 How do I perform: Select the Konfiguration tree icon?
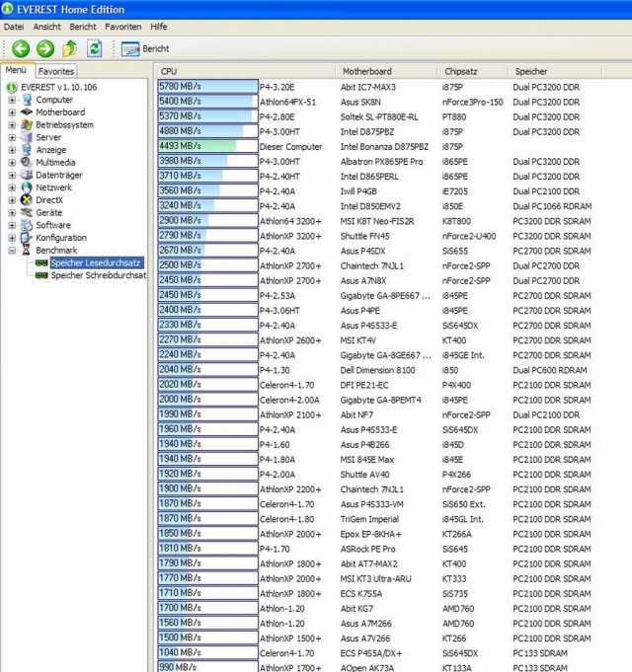27,238
